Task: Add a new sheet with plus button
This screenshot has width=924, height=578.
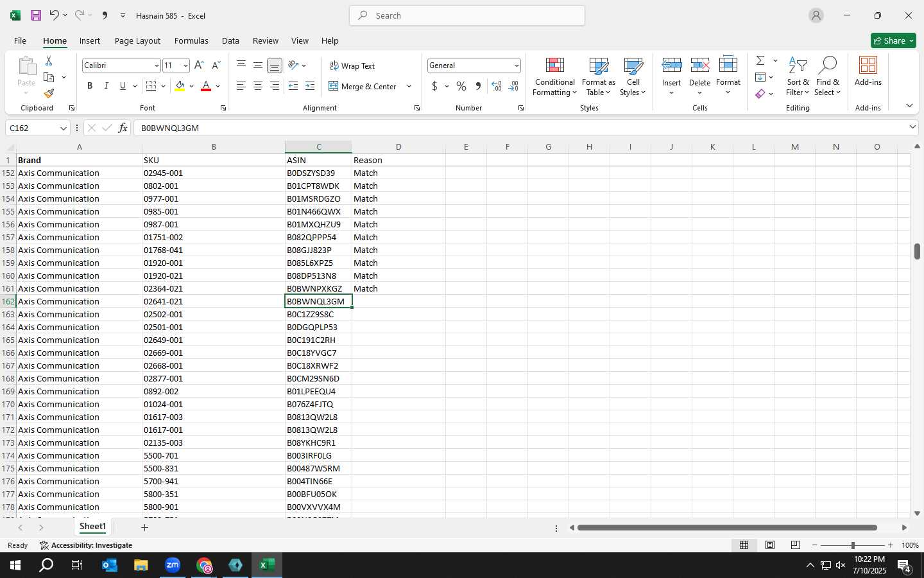Action: pyautogui.click(x=144, y=527)
